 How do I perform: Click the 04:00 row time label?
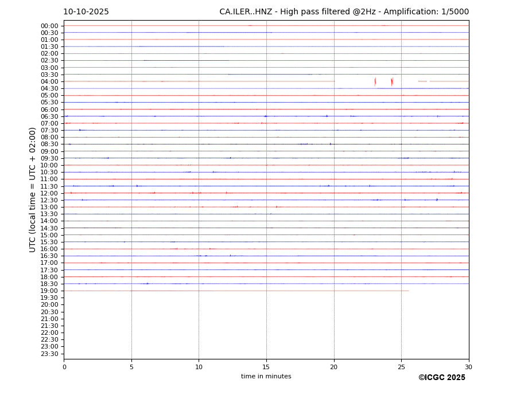[49, 81]
